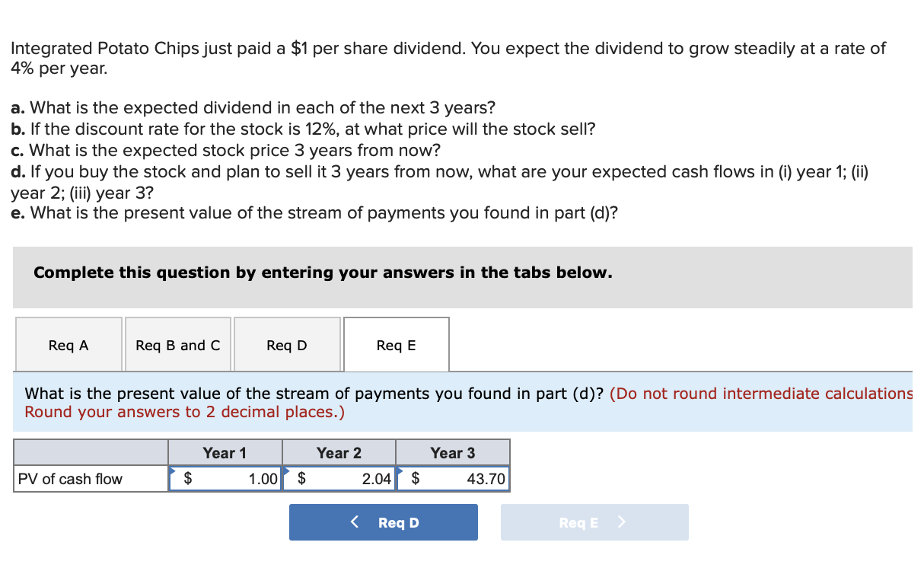
Task: Select the Req D tab
Action: tap(287, 345)
